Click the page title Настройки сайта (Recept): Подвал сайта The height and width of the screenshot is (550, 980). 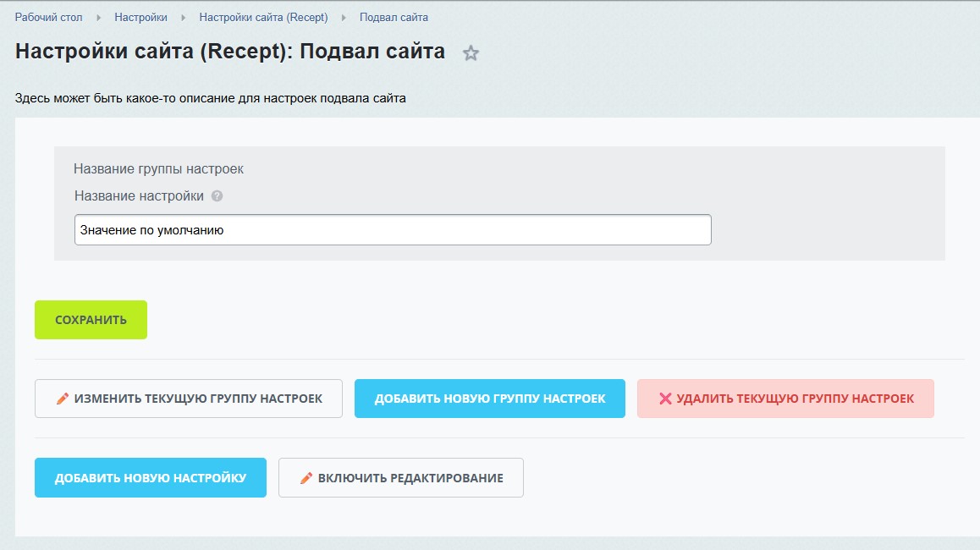tap(230, 52)
